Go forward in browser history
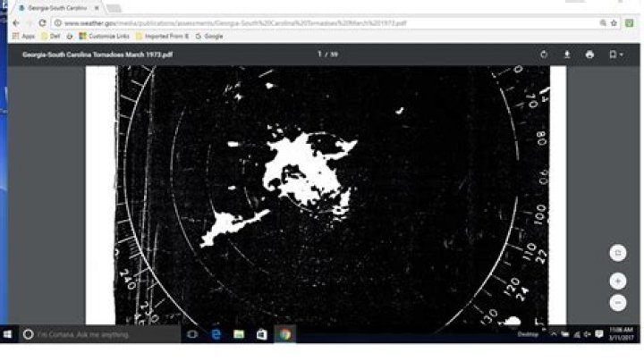Viewport: 644px width, 361px height. 30,23
